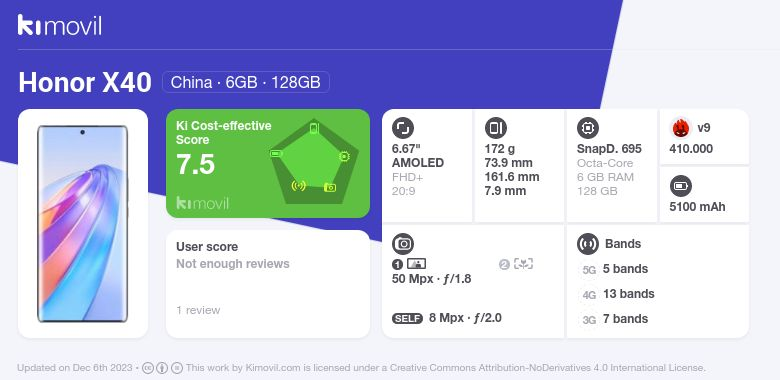This screenshot has height=380, width=780.
Task: Click the Ki Cost-effective Score 7.5 card
Action: coord(268,164)
